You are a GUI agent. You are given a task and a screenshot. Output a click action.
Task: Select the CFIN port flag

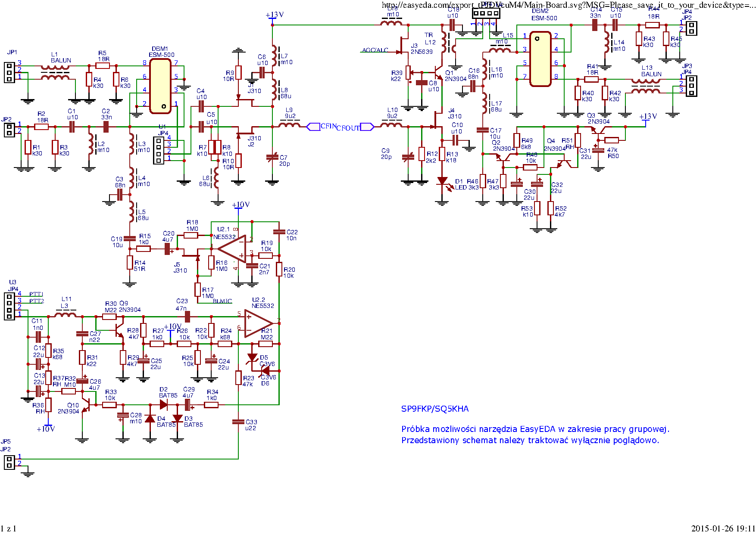(313, 127)
